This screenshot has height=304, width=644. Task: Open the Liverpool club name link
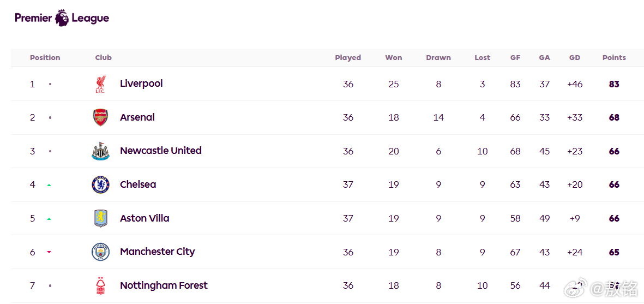click(141, 84)
